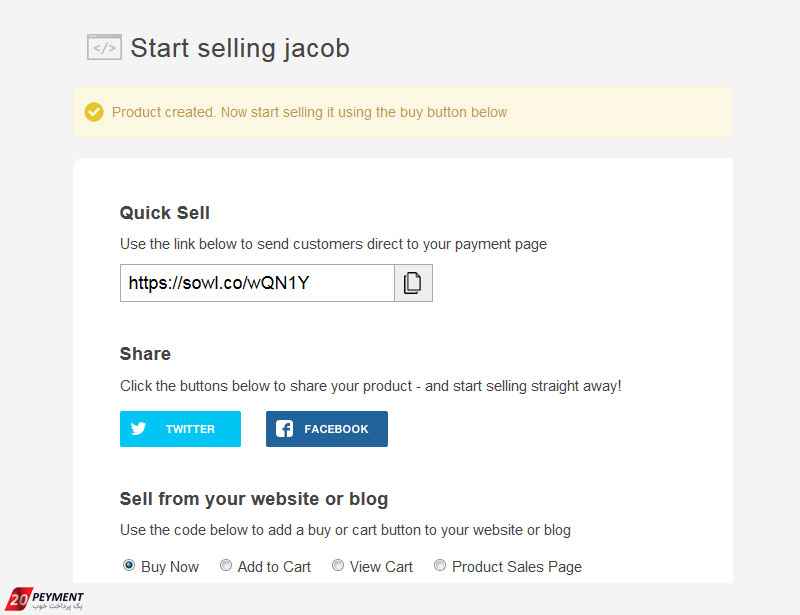The width and height of the screenshot is (800, 615).
Task: Click the Start selling jacob title
Action: 240,48
